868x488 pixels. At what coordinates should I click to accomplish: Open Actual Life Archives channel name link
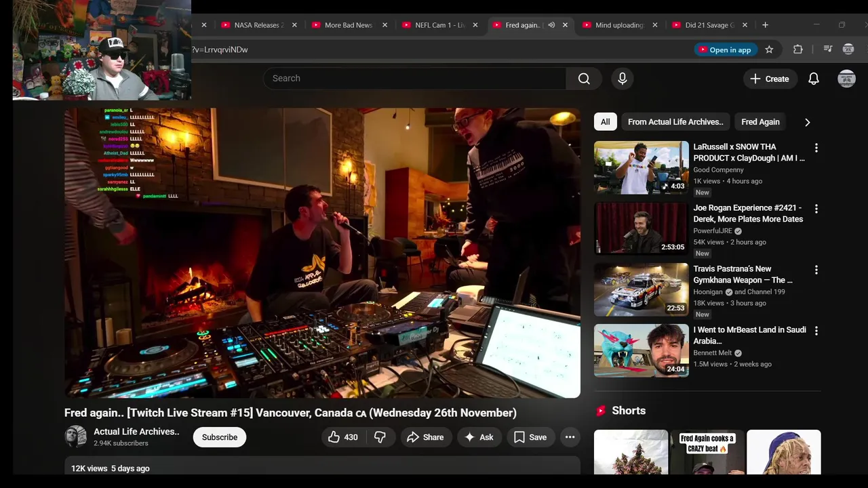click(x=136, y=432)
